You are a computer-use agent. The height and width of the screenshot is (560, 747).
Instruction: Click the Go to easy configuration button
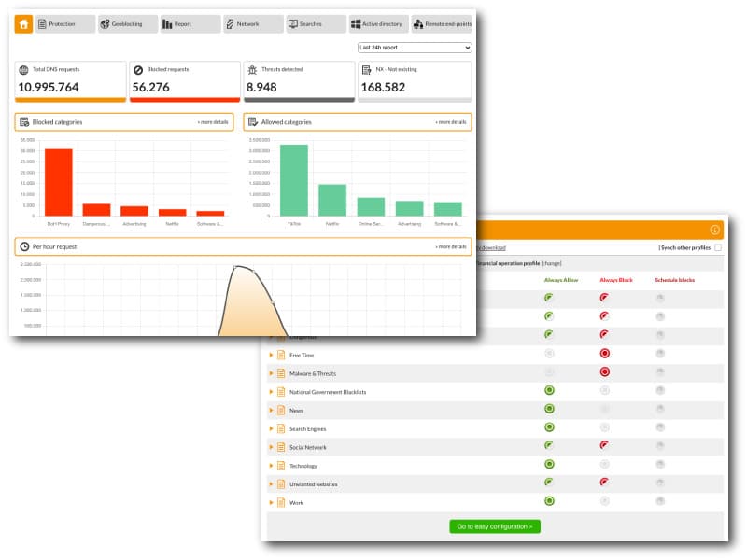pyautogui.click(x=494, y=526)
